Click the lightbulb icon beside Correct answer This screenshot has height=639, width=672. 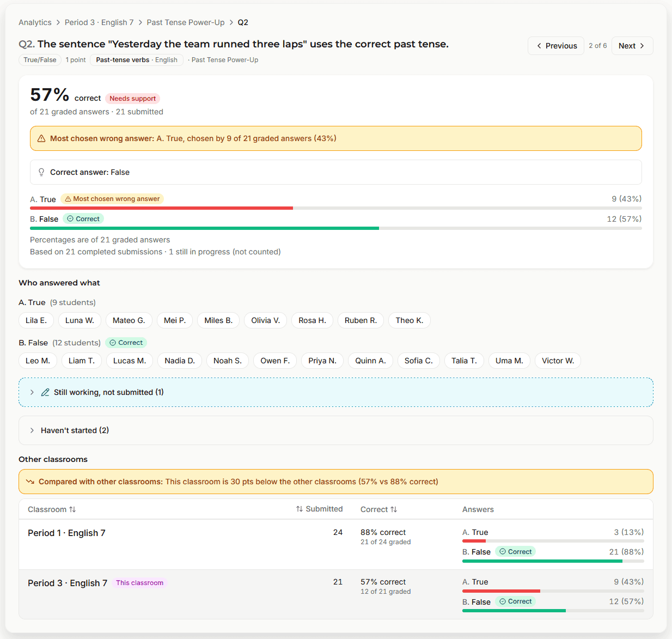coord(41,172)
